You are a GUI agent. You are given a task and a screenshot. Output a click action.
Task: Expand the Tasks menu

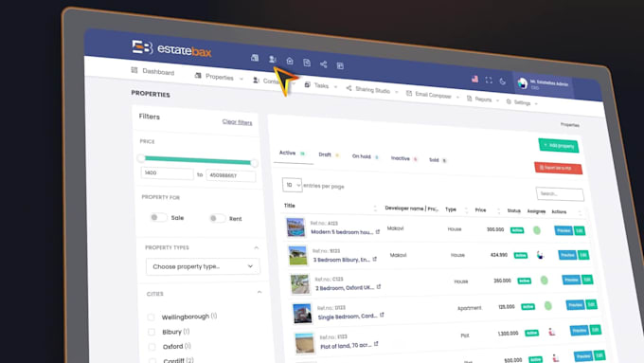[321, 85]
